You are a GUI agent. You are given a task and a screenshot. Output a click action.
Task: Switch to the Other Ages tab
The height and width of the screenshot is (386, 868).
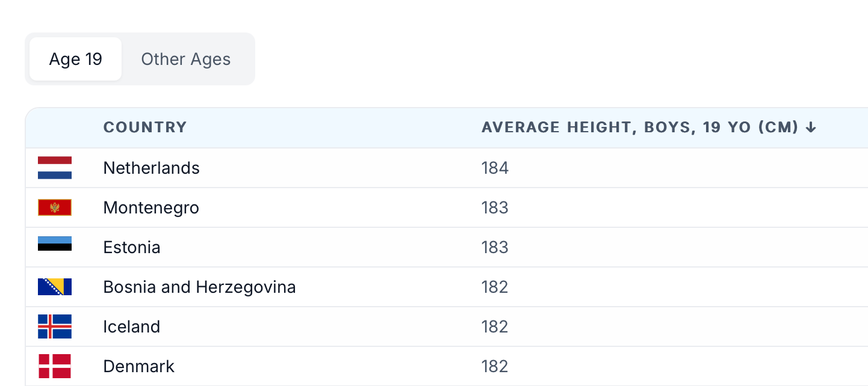tap(186, 59)
